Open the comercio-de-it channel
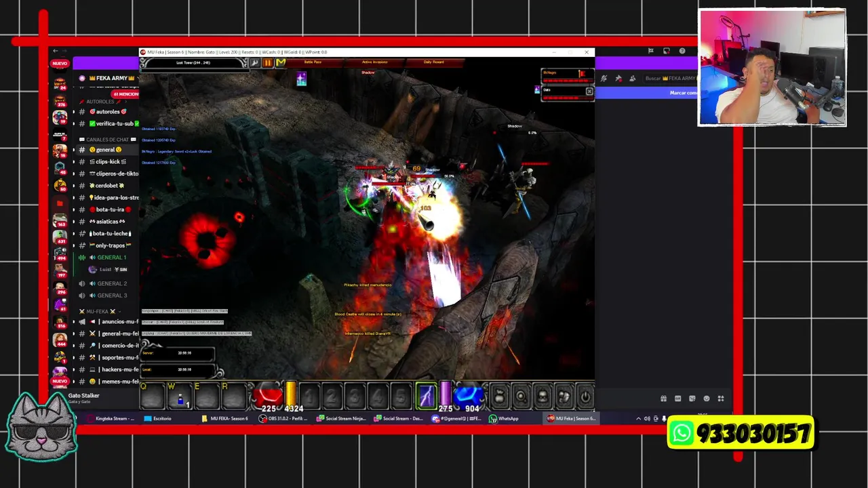 [110, 346]
